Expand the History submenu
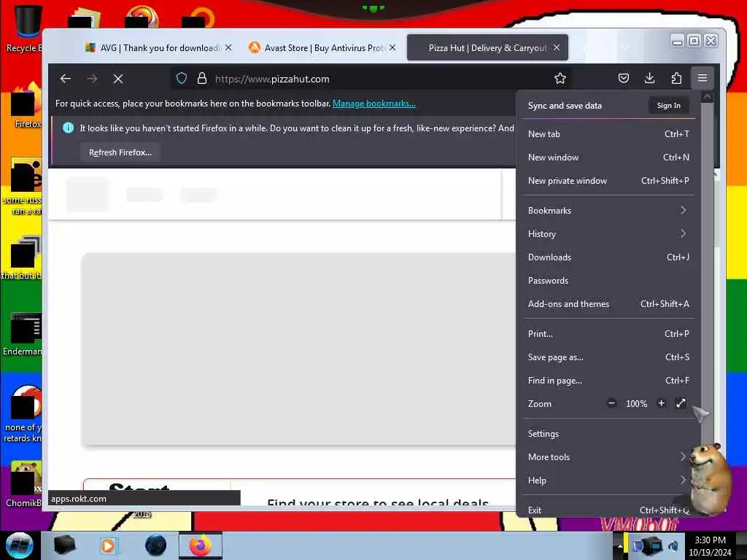This screenshot has width=747, height=560. click(x=608, y=234)
